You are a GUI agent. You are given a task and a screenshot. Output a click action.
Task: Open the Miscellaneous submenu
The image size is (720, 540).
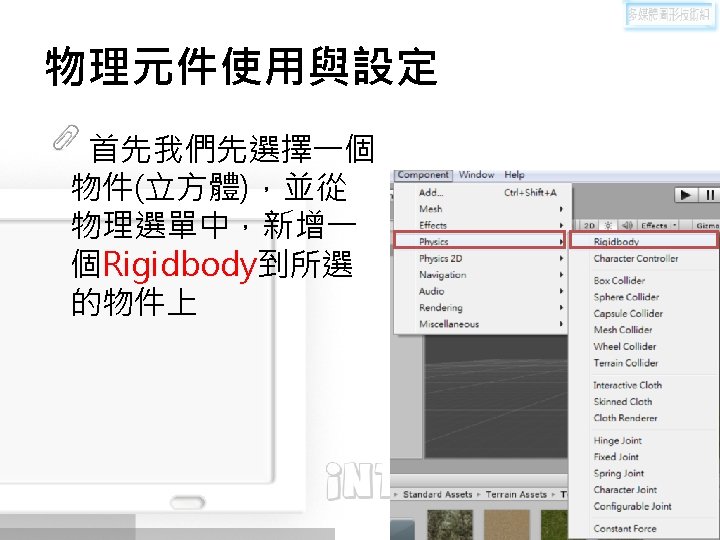pos(480,324)
